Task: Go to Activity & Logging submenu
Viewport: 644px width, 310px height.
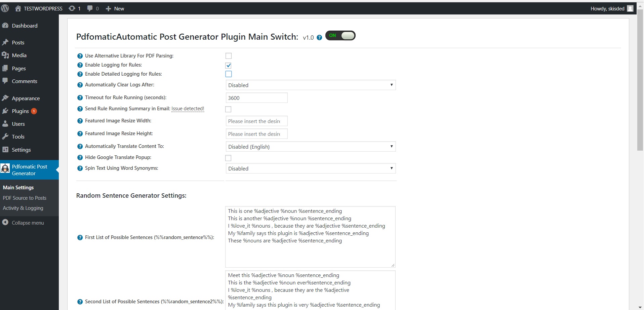Action: click(23, 208)
